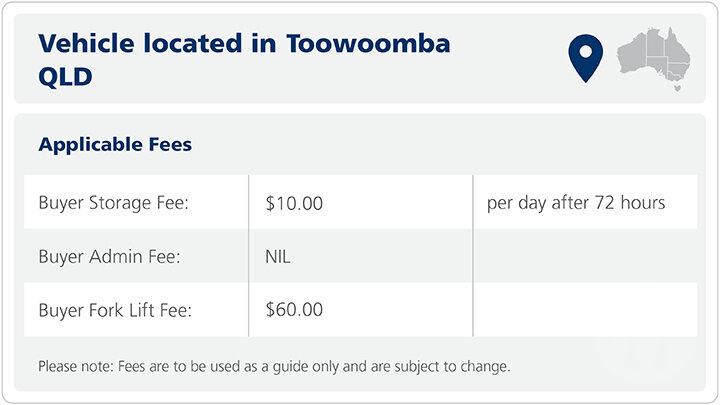
Task: Select the $10.00 storage fee value
Action: tap(294, 203)
